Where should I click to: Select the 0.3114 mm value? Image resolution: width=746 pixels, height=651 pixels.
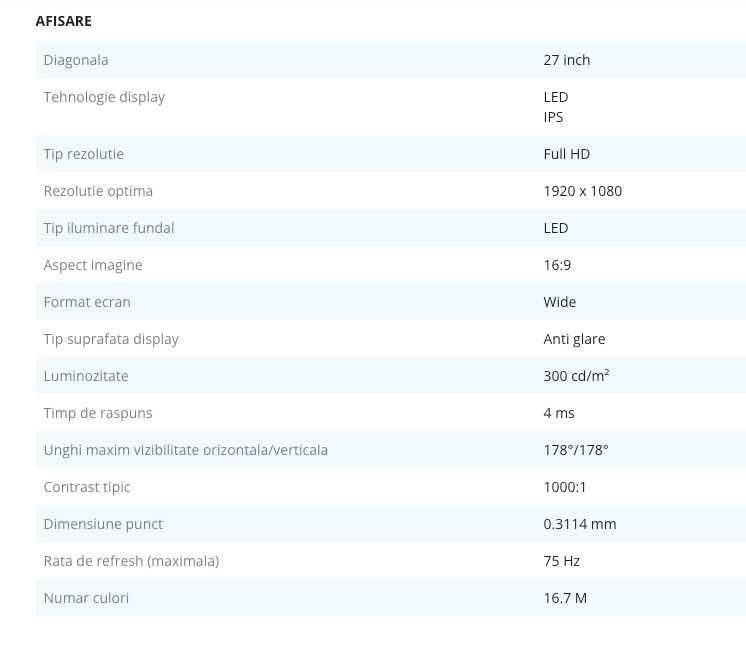(579, 524)
